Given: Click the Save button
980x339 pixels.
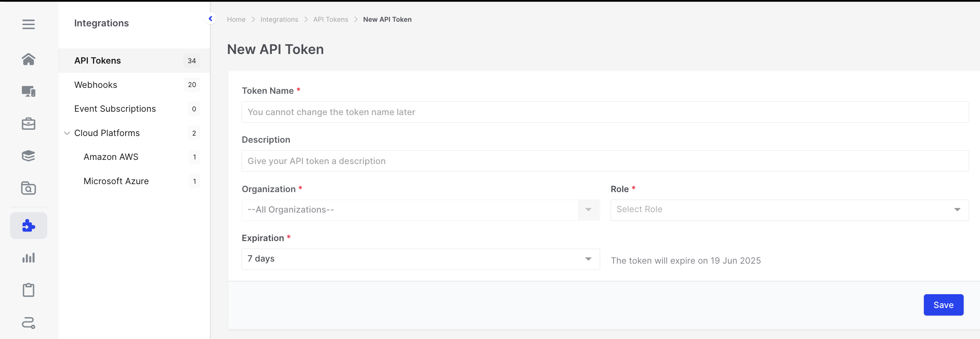Looking at the screenshot, I should [943, 305].
